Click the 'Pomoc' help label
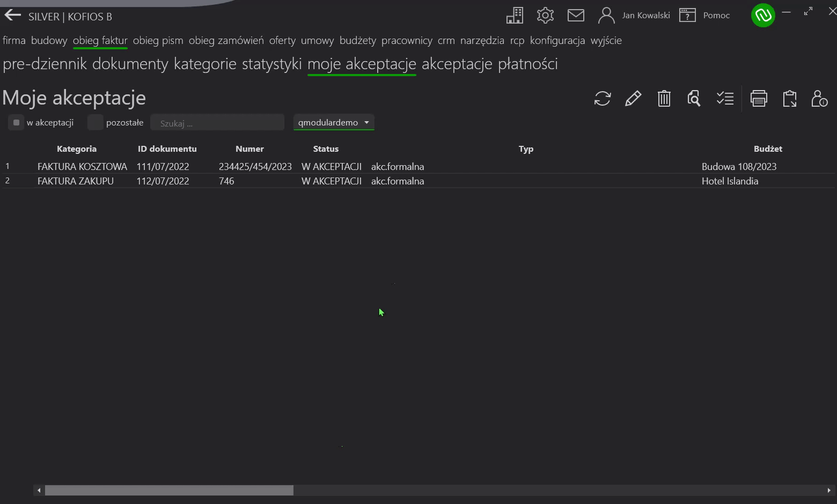837x504 pixels. pyautogui.click(x=716, y=15)
